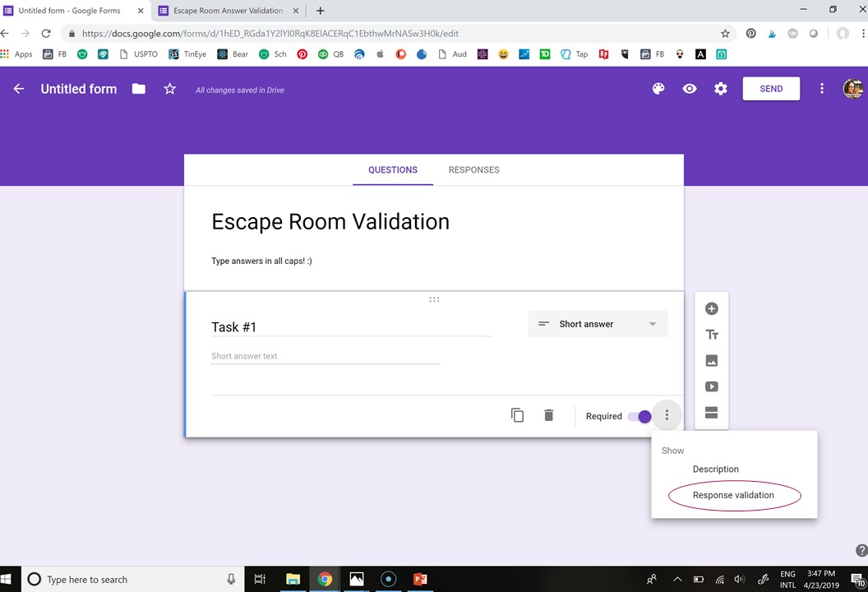868x592 pixels.
Task: Open the Windows Start menu
Action: (x=6, y=580)
